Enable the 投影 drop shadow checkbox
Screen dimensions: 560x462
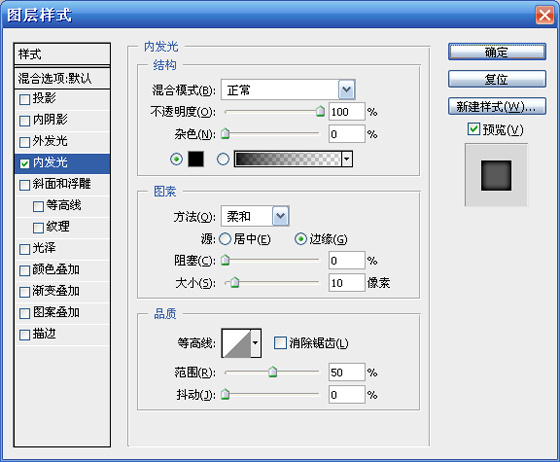click(24, 99)
